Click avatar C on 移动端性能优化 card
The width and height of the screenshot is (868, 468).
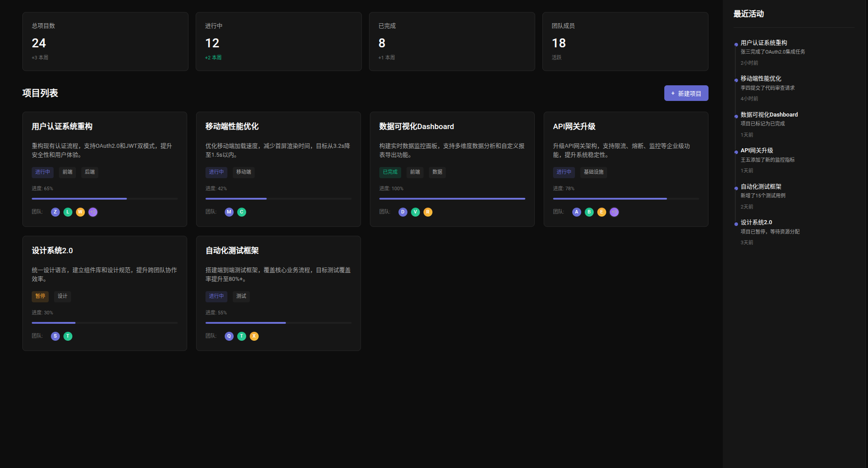click(242, 212)
